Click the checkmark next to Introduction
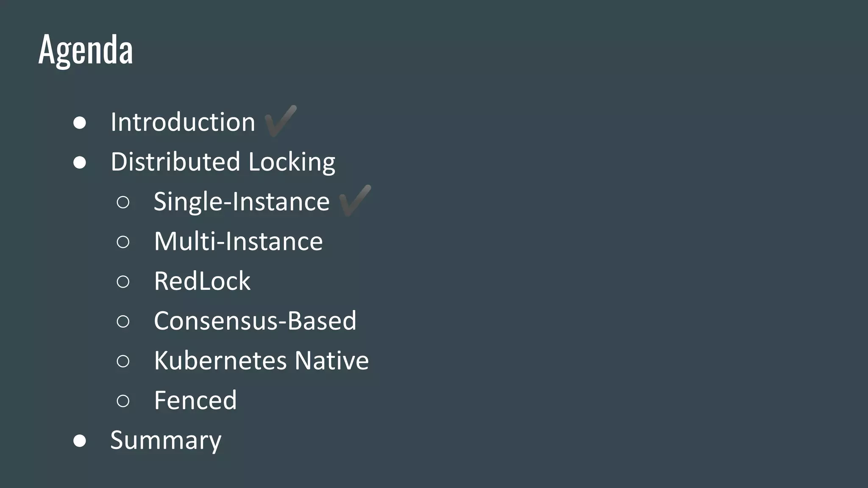The height and width of the screenshot is (488, 868). coord(280,121)
